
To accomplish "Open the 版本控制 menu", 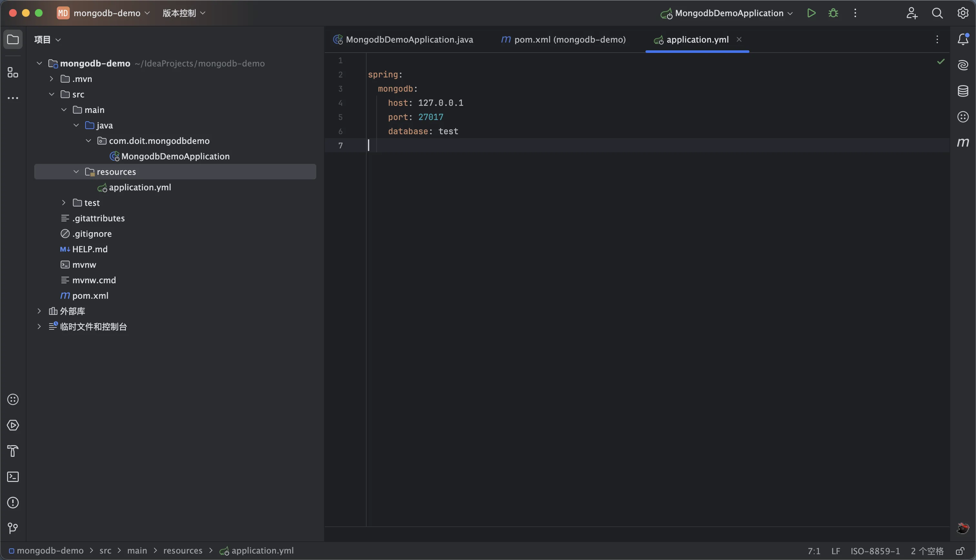I will 184,13.
